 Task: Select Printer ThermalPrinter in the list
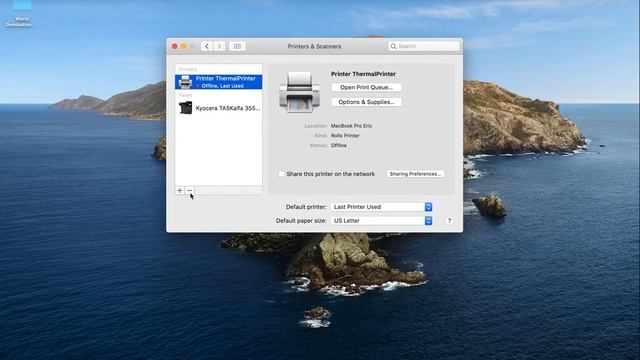[219, 82]
